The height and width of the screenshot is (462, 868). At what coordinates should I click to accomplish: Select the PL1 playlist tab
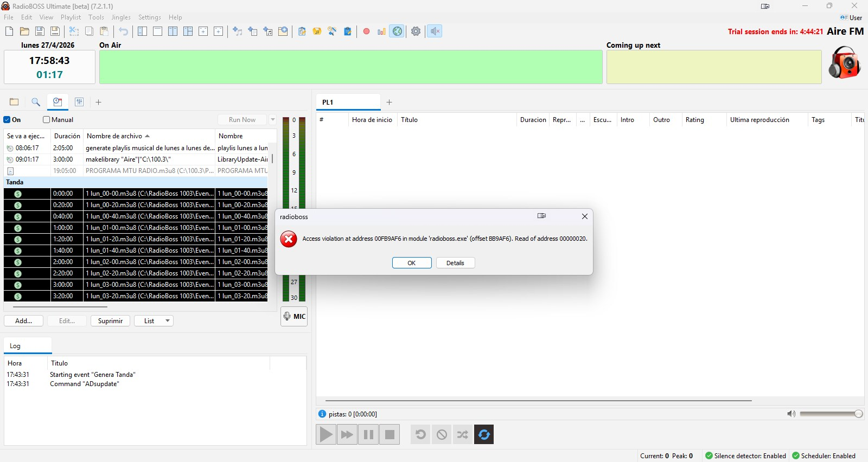(328, 102)
